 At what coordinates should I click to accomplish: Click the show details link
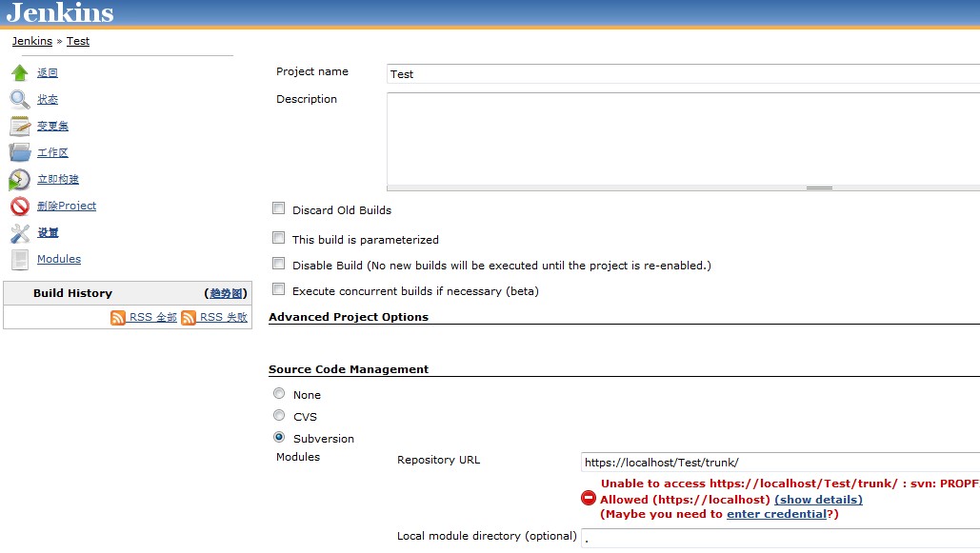point(818,500)
